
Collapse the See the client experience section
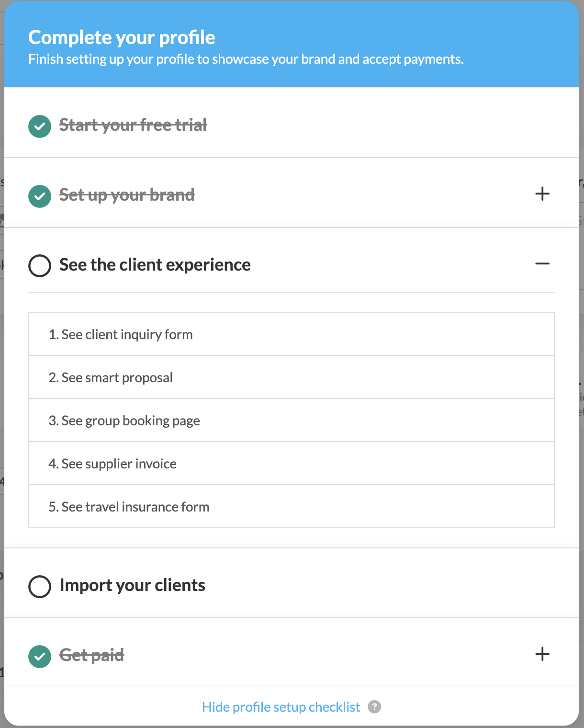click(542, 264)
